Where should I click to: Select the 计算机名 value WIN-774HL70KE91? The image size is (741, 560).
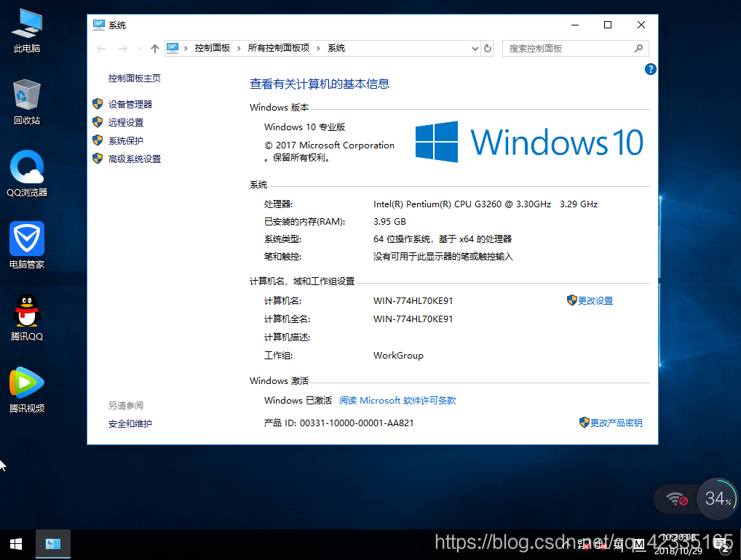click(413, 301)
